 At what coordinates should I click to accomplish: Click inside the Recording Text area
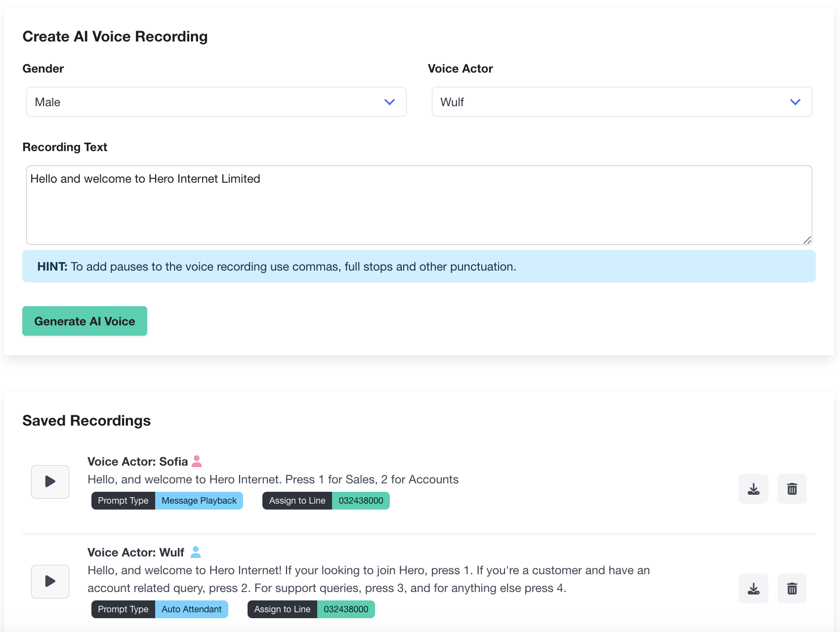click(x=419, y=205)
